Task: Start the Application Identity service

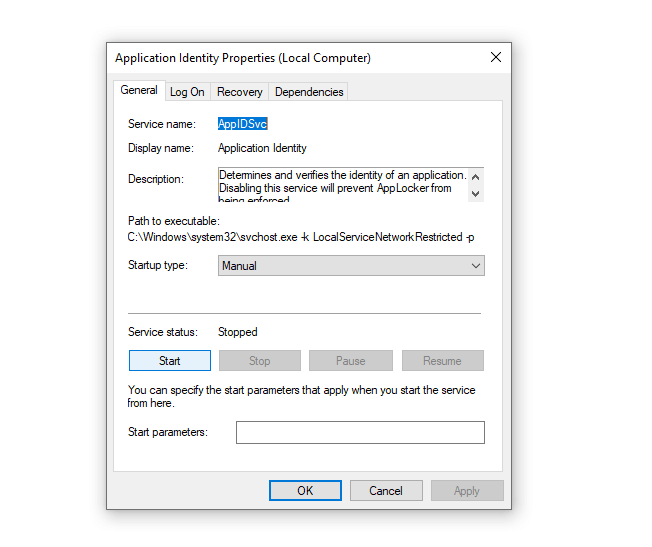Action: pyautogui.click(x=170, y=361)
